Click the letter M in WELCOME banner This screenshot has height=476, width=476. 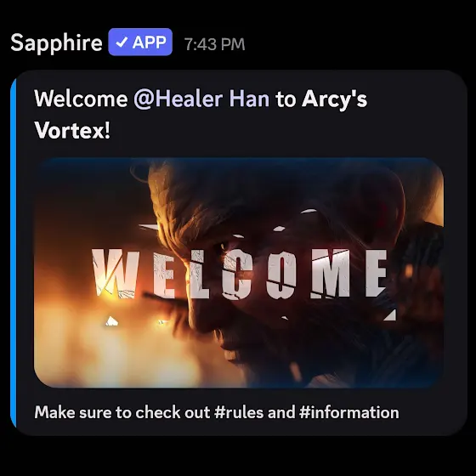[330, 274]
